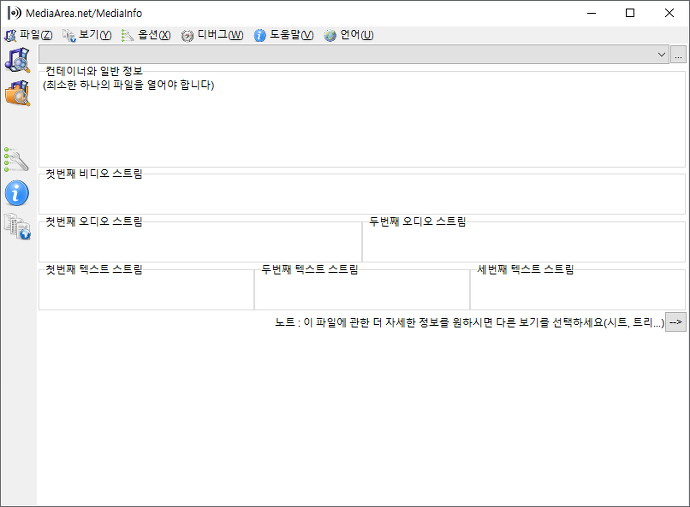This screenshot has width=690, height=507.
Task: Click the 노트 hint text at the bottom
Action: click(x=469, y=323)
